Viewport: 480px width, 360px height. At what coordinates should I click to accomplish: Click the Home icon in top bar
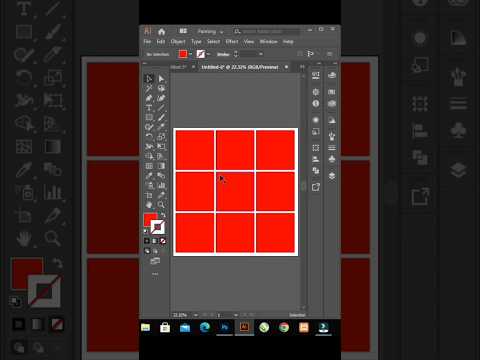(162, 32)
